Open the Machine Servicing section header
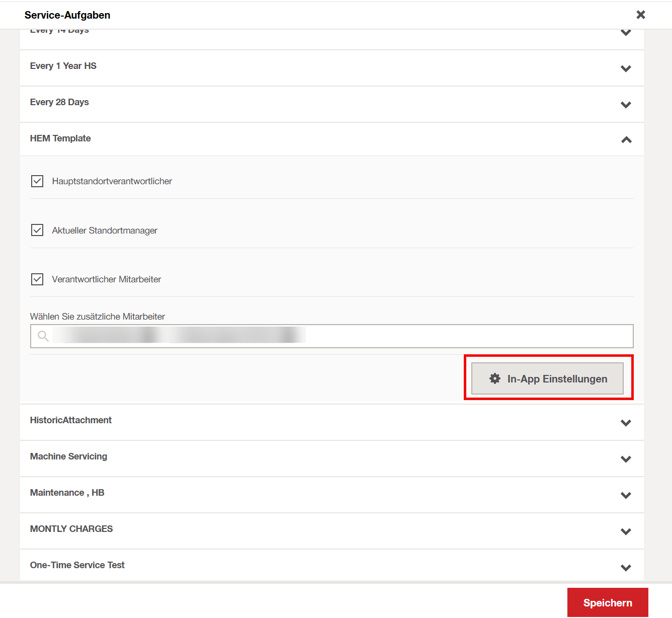Viewport: 672px width, 618px height. 68,456
